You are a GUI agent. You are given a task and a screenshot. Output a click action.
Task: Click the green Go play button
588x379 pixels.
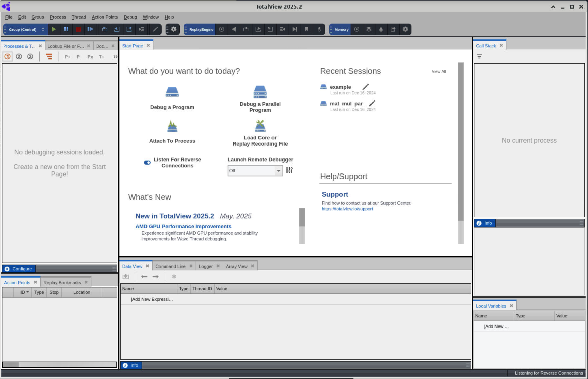coord(53,29)
